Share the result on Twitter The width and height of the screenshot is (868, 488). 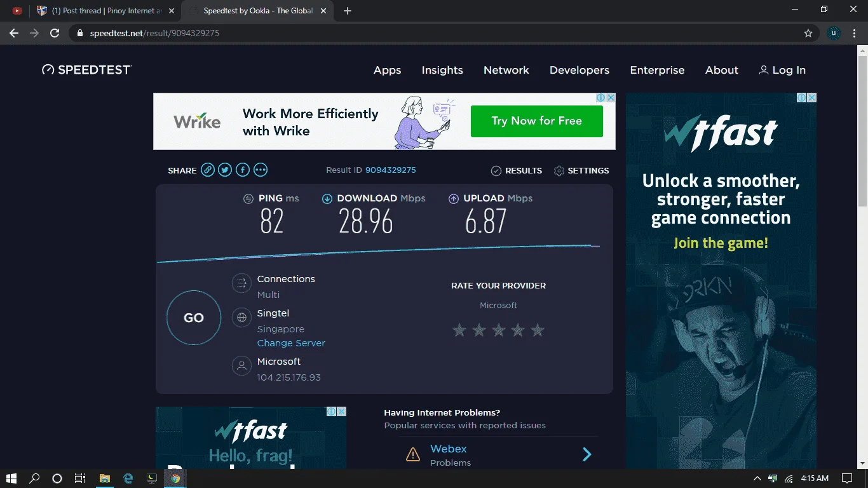coord(225,170)
